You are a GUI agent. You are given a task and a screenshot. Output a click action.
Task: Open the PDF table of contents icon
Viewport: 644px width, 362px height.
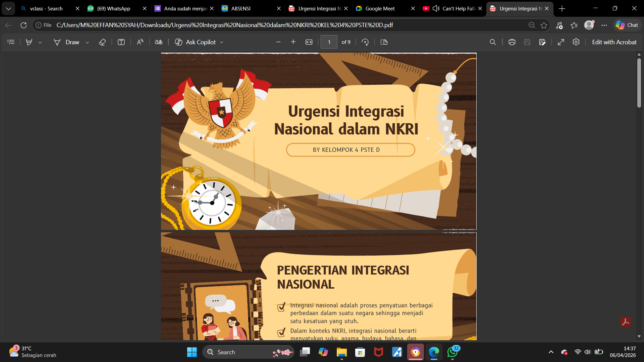pos(11,42)
